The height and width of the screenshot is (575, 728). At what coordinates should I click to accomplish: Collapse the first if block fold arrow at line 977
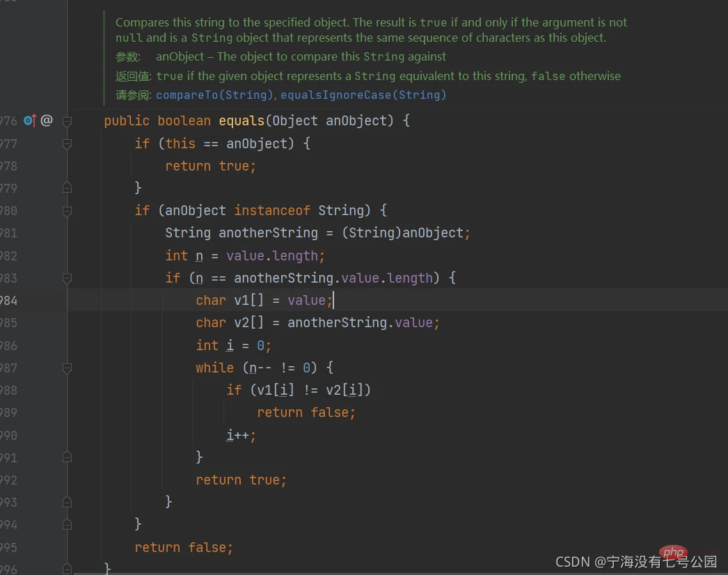click(x=67, y=143)
